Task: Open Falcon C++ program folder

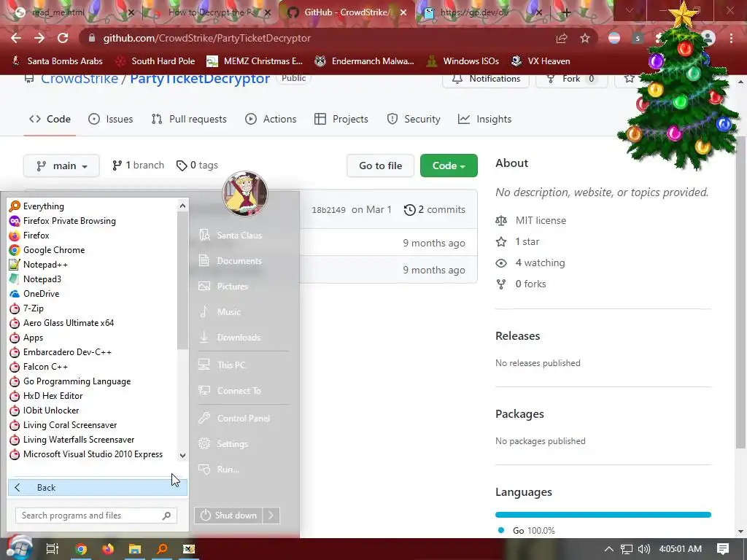Action: tap(38, 367)
